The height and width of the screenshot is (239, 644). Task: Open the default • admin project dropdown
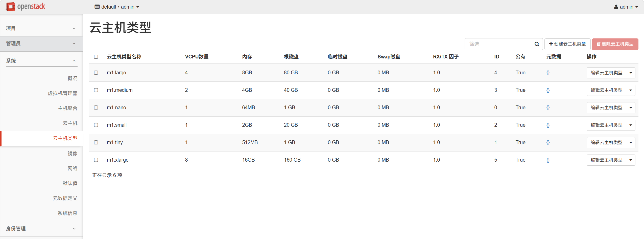(x=117, y=7)
